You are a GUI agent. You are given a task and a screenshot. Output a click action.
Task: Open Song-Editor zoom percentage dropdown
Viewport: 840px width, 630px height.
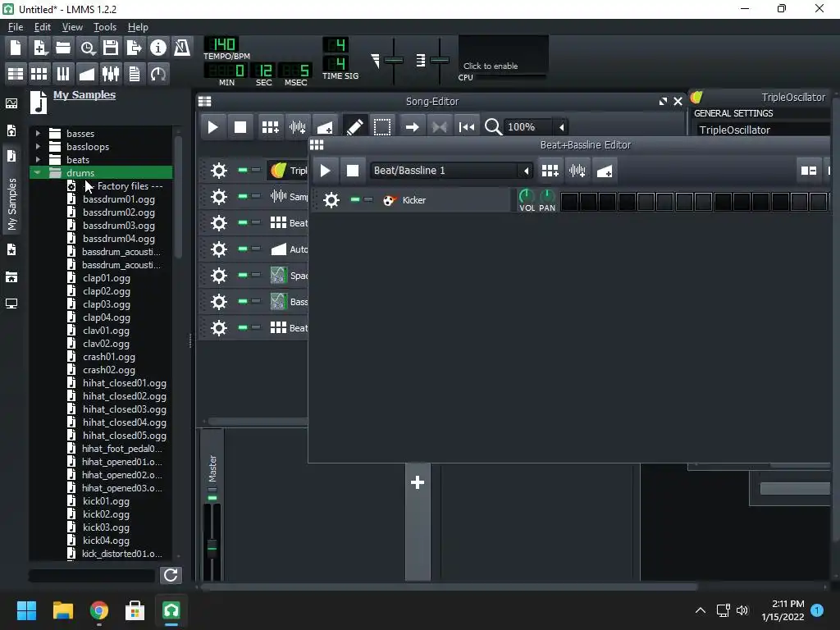561,127
